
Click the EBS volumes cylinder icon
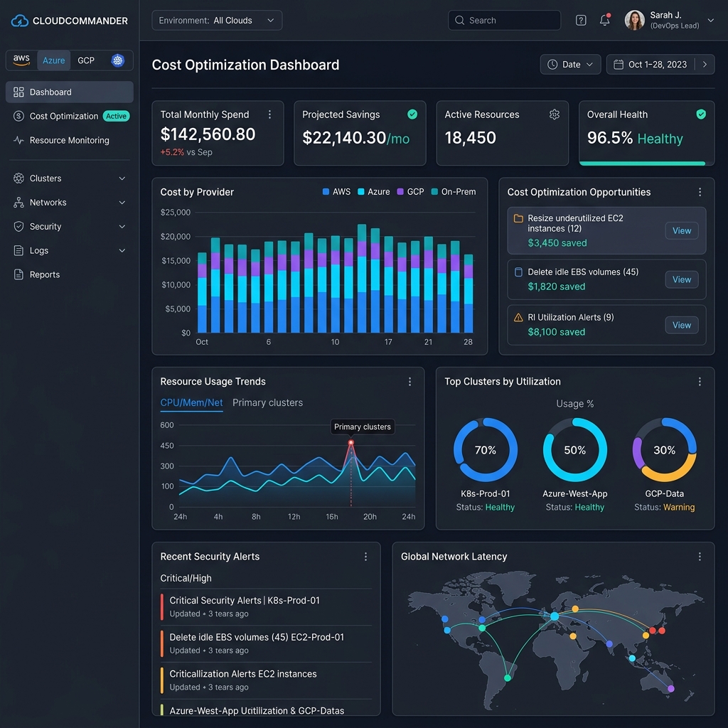click(x=518, y=272)
